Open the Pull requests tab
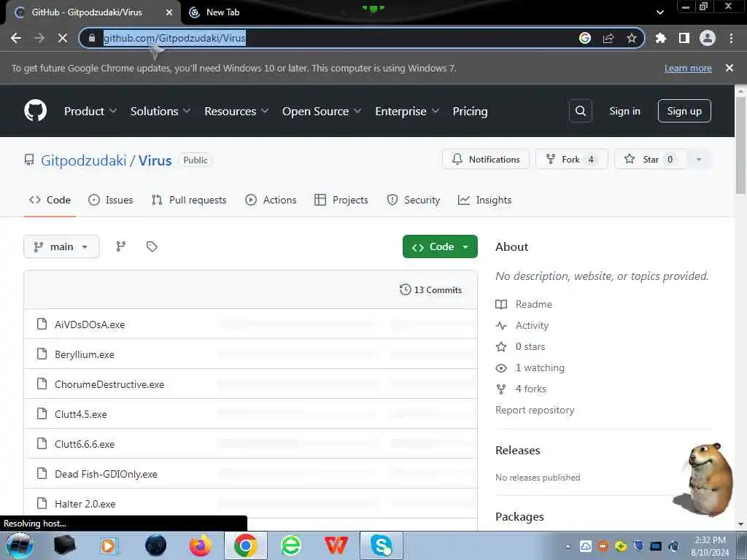Viewport: 747px width, 560px height. point(189,200)
